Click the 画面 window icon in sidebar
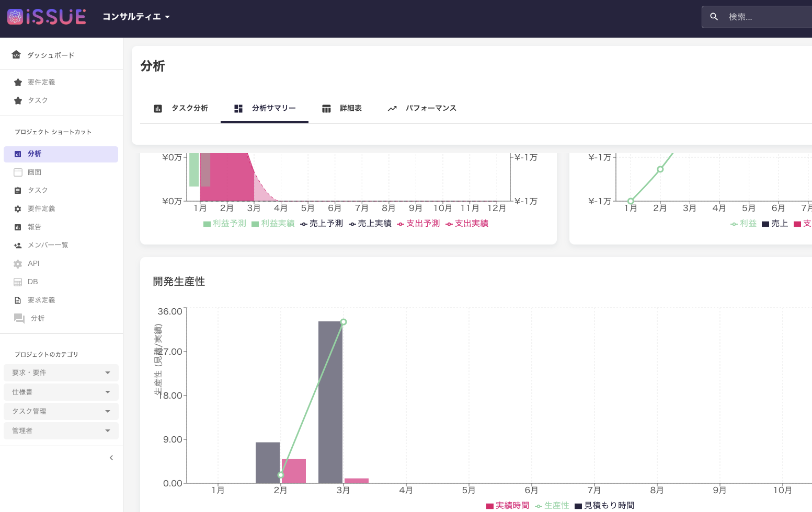 tap(18, 172)
